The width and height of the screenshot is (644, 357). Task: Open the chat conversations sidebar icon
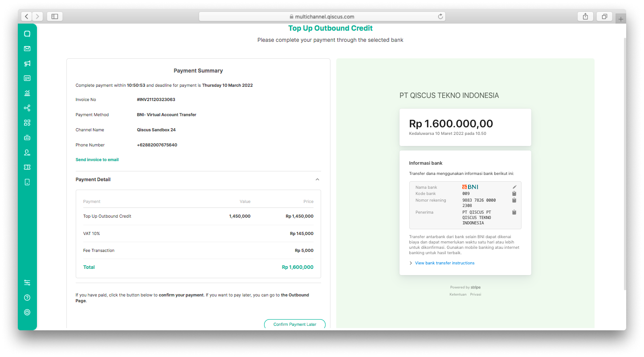pyautogui.click(x=27, y=33)
